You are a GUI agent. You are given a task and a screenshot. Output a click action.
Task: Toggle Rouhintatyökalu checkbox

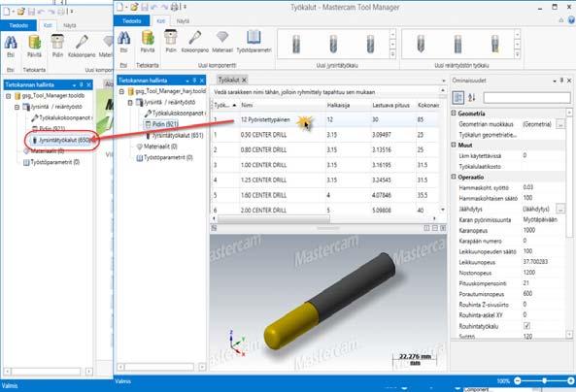coord(526,326)
